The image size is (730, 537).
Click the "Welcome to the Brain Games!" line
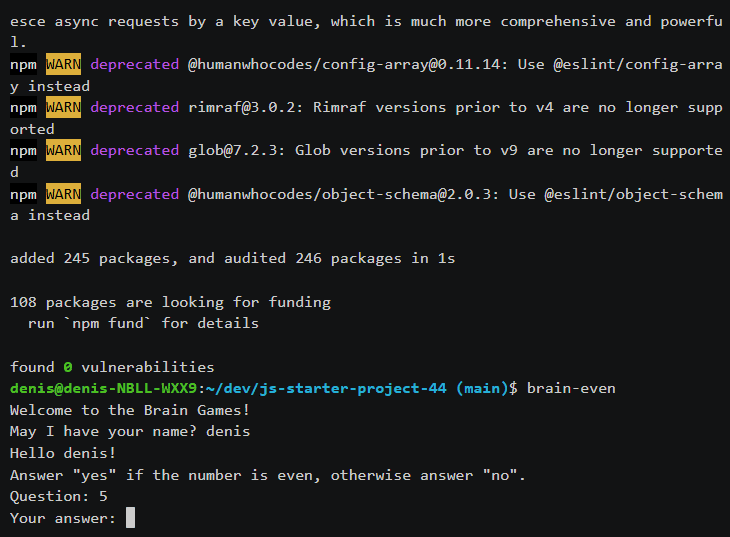point(130,410)
